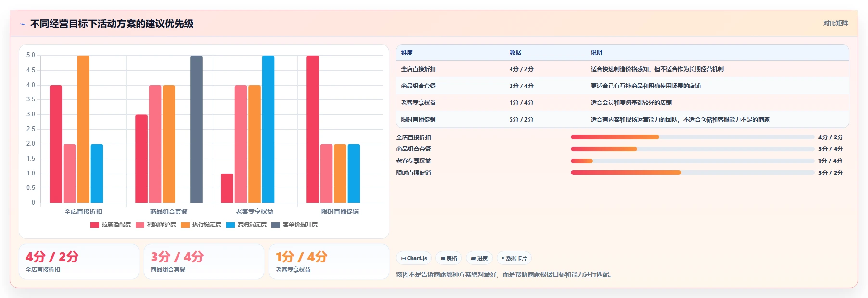Click the 对比矩阵 label in the header
This screenshot has width=868, height=298.
pos(835,23)
